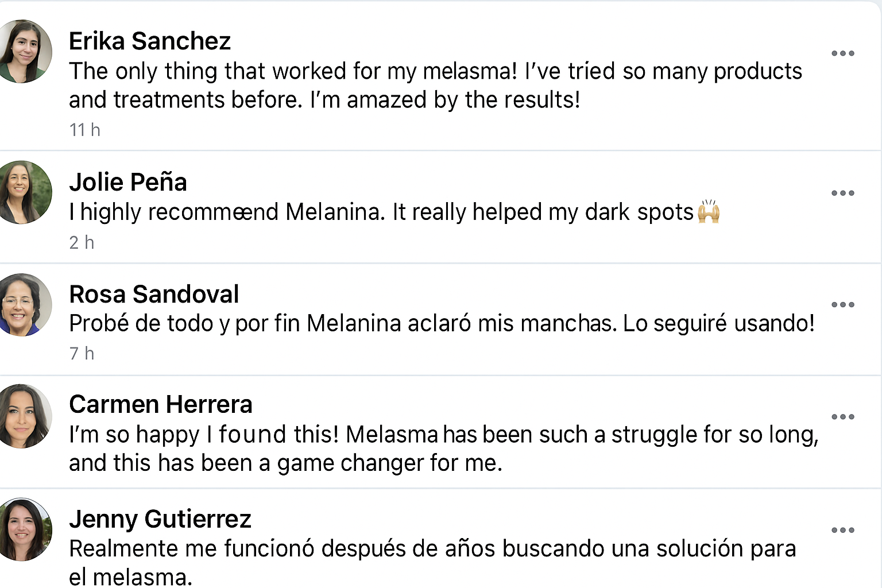
Task: Click more options beside Rosa Sandoval's comment
Action: pyautogui.click(x=842, y=304)
